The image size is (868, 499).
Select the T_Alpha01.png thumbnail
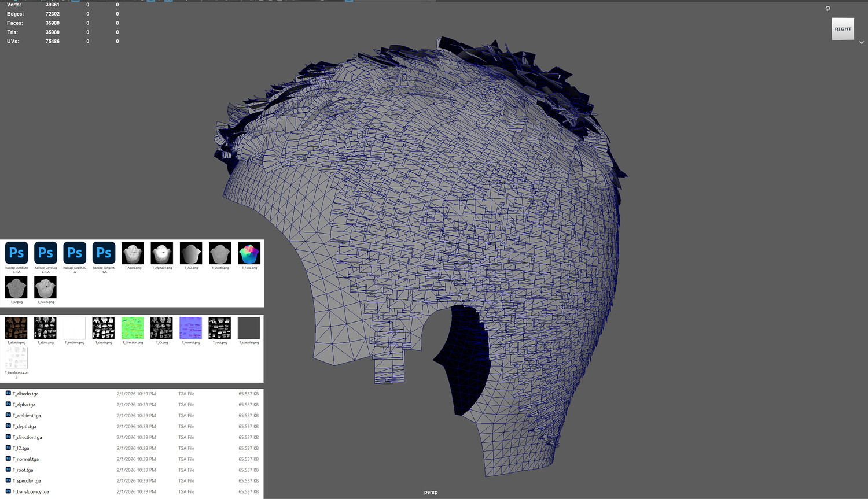pyautogui.click(x=162, y=253)
